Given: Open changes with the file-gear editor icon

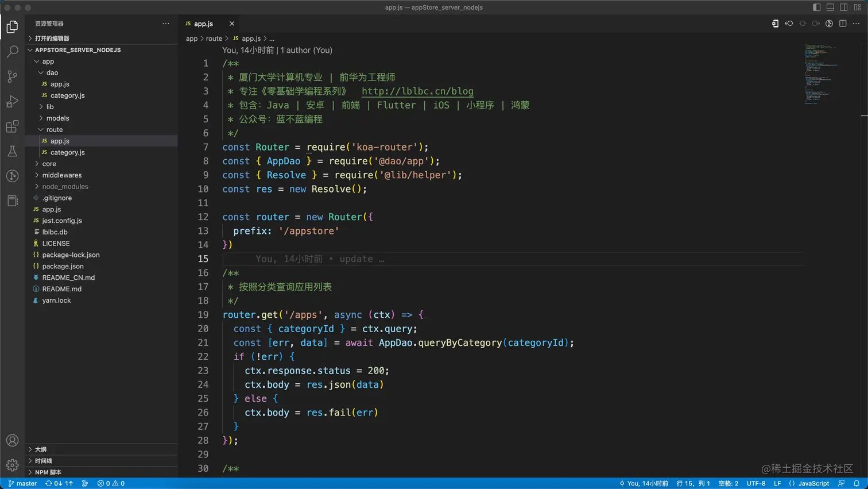Looking at the screenshot, I should coord(775,24).
